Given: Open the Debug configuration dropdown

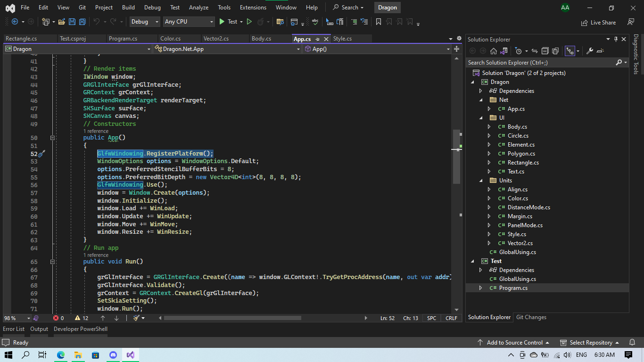Looking at the screenshot, I should (144, 22).
